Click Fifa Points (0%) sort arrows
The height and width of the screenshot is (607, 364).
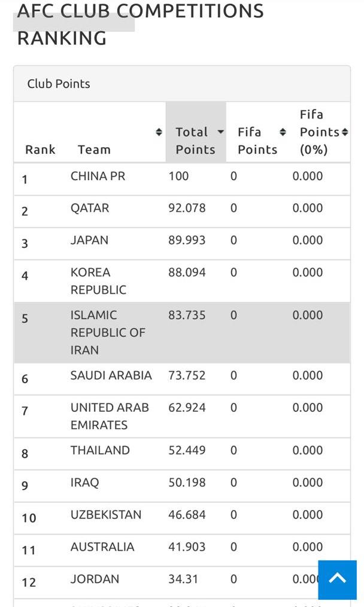345,132
